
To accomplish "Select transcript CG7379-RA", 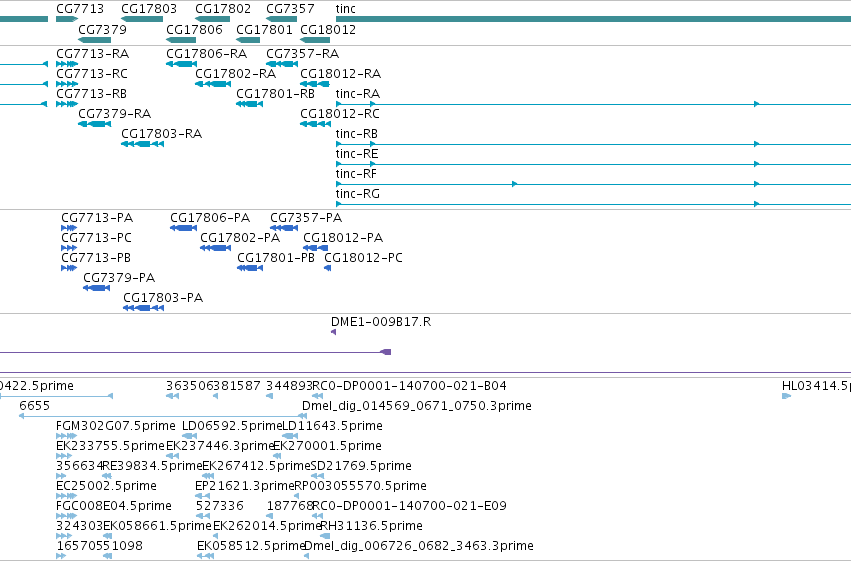I will tap(115, 114).
